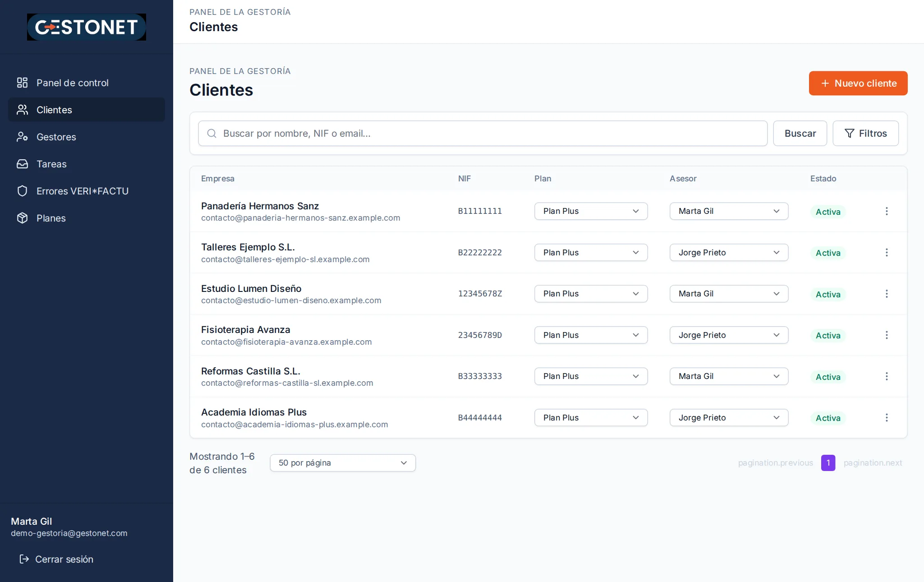Open Errores VERI*FACTU shield icon
Image resolution: width=924 pixels, height=582 pixels.
(22, 191)
